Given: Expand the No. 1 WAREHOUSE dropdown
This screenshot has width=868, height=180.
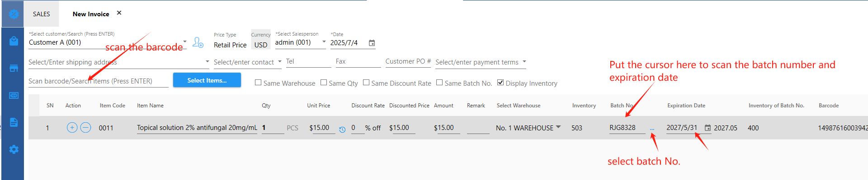Looking at the screenshot, I should pos(558,127).
